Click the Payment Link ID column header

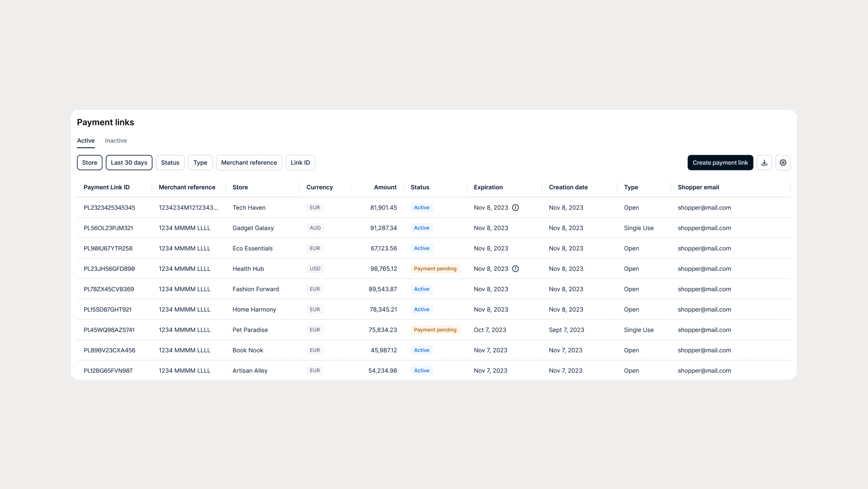tap(106, 187)
